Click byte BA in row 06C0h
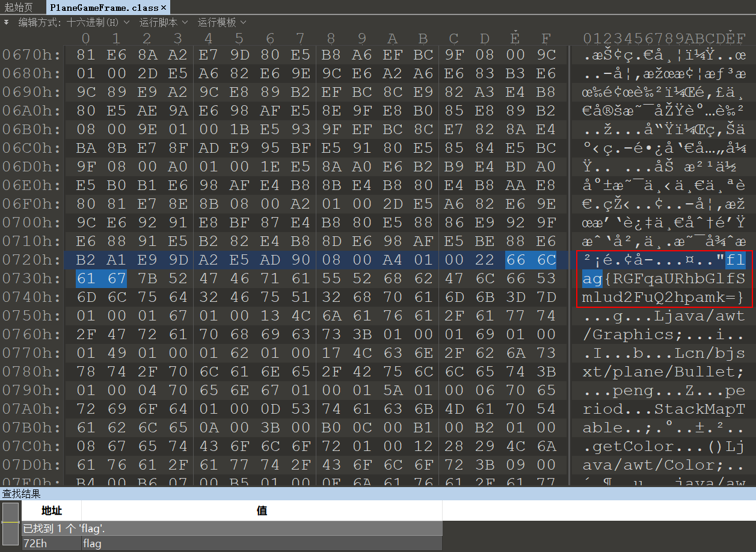The width and height of the screenshot is (756, 552). click(85, 149)
